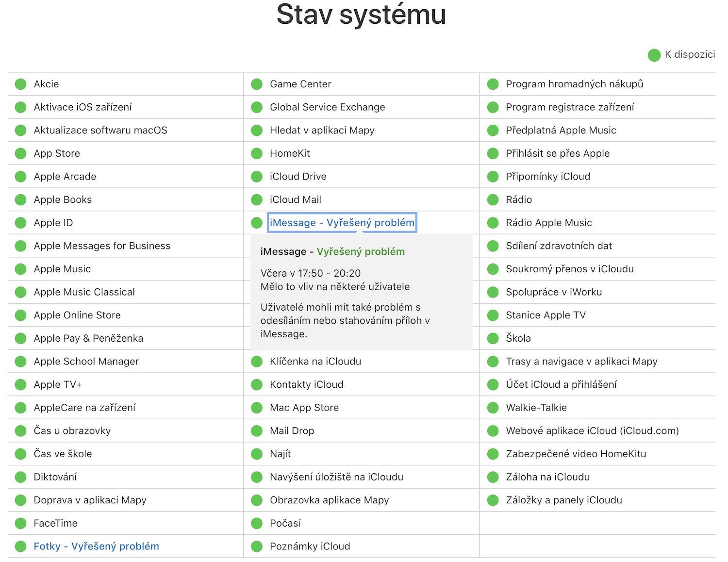Image resolution: width=728 pixels, height=562 pixels.
Task: Select the Čas u obrazovky entry
Action: 72,431
